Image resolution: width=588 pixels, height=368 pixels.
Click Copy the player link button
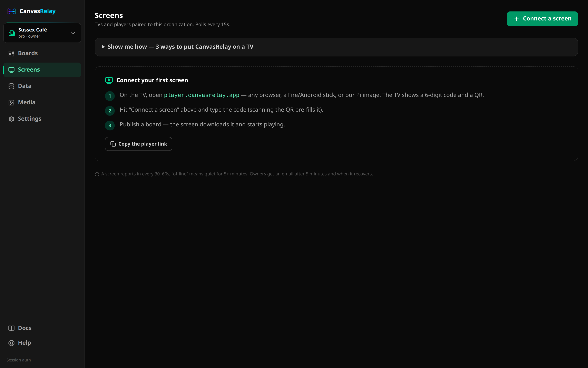click(138, 144)
